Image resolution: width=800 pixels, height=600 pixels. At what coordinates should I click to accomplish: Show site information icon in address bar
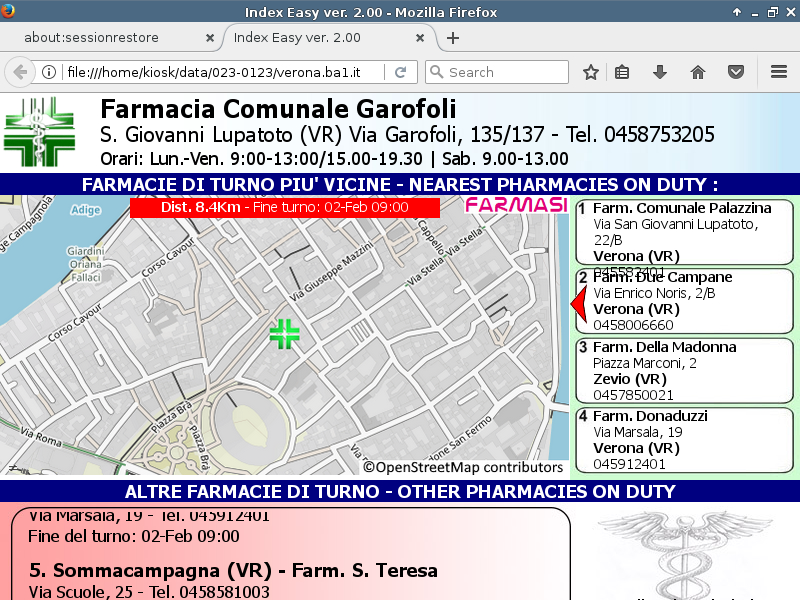pos(49,72)
